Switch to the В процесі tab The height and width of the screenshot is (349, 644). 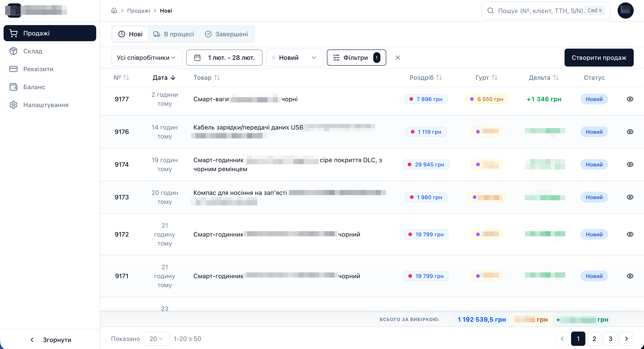pos(174,34)
